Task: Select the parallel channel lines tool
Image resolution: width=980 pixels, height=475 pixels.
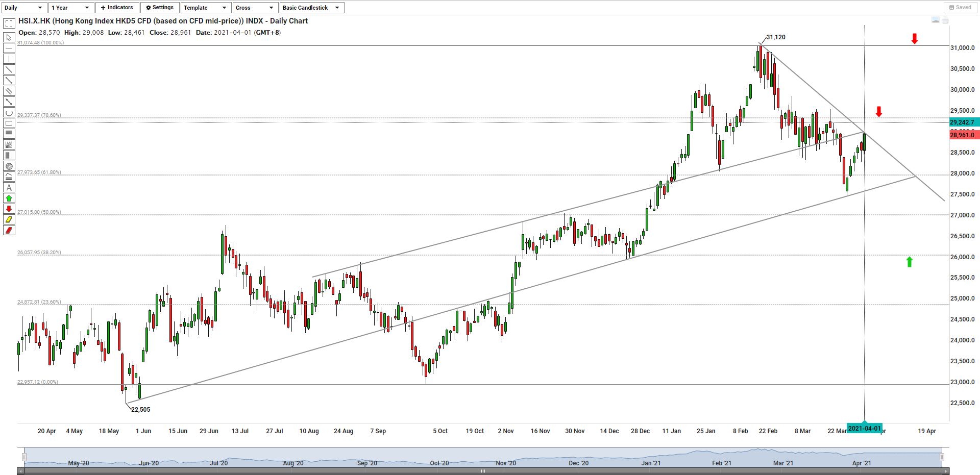Action: point(9,91)
